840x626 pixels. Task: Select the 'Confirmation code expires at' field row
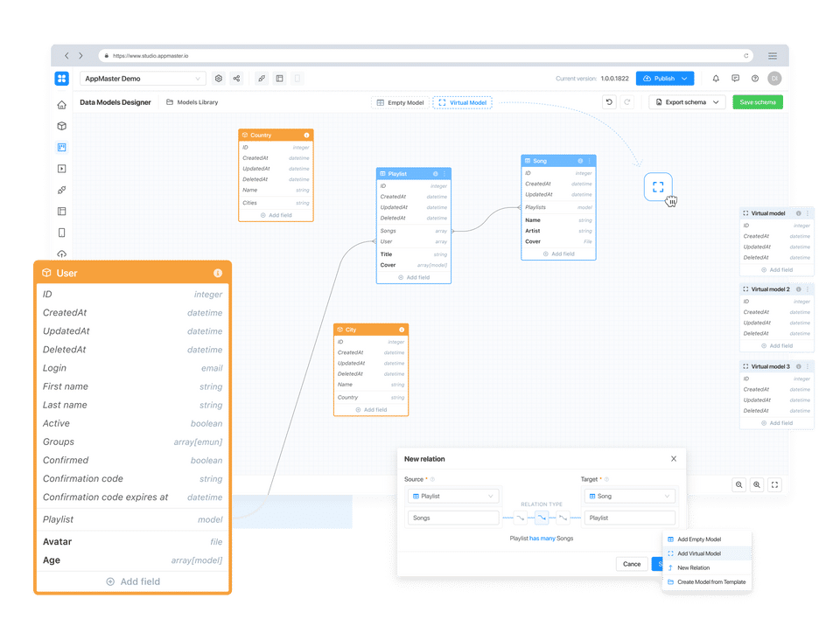(132, 497)
